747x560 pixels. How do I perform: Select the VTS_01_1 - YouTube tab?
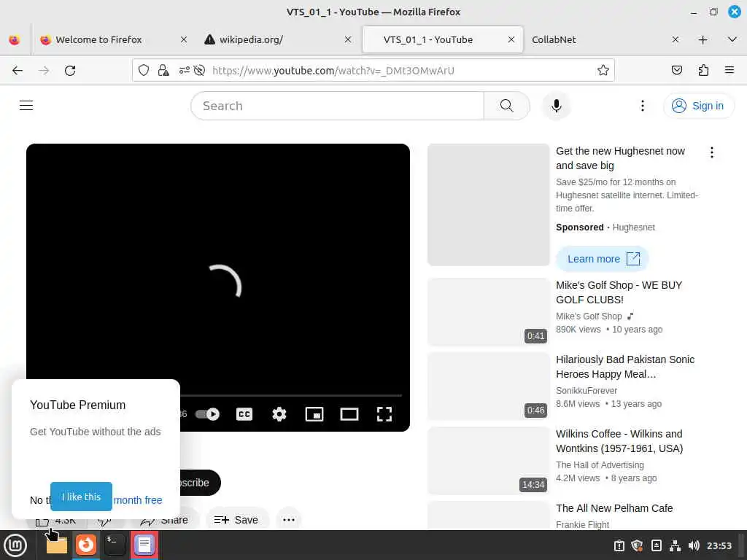coord(428,39)
